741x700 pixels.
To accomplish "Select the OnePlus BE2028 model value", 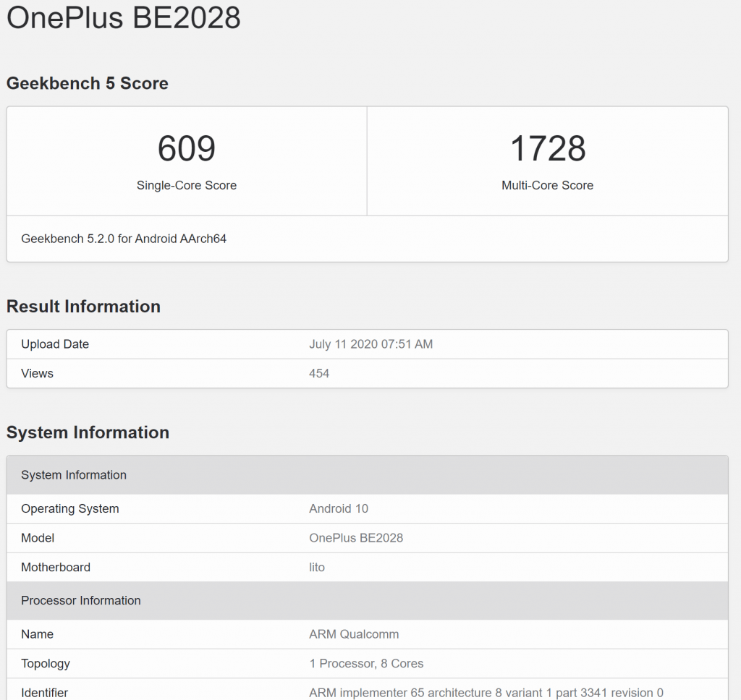I will (356, 538).
